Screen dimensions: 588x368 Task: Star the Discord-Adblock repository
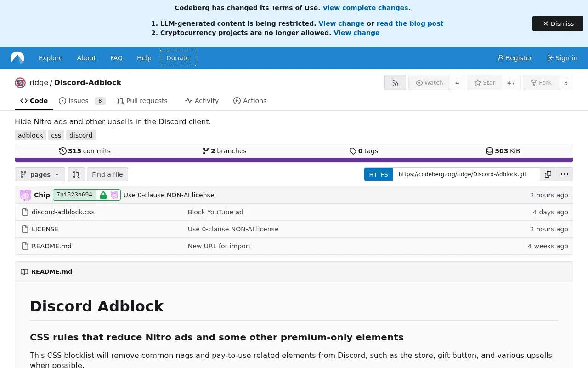click(x=484, y=83)
